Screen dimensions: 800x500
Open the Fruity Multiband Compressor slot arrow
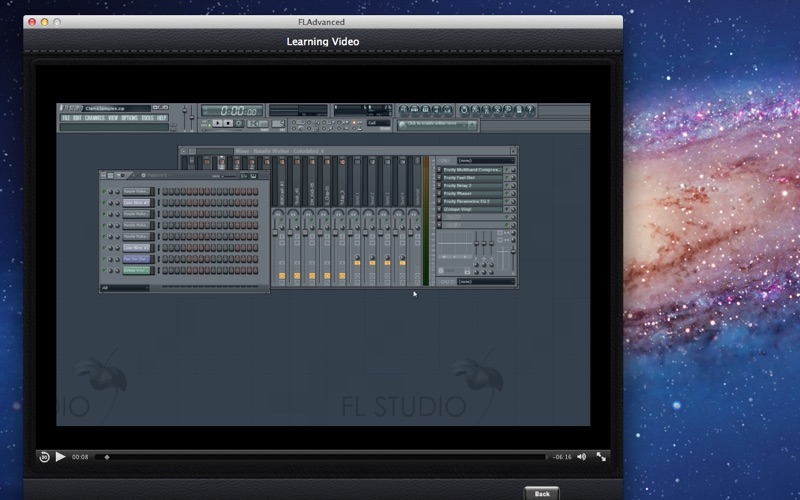click(439, 170)
